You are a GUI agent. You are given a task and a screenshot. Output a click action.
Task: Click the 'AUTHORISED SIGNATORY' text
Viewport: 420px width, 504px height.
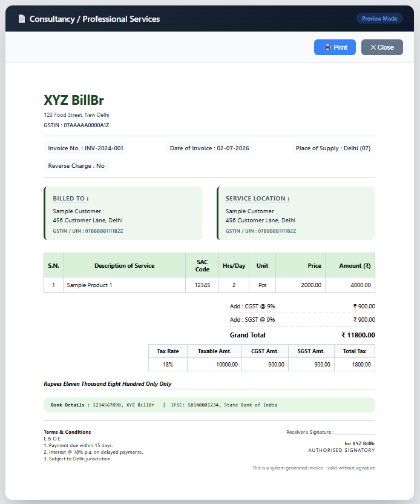342,450
